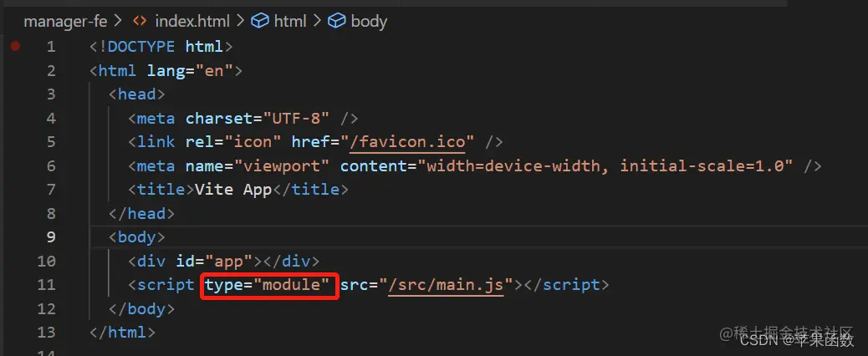Click breadcrumb chevron between html and body
Image resolution: width=868 pixels, height=356 pixels.
point(317,22)
